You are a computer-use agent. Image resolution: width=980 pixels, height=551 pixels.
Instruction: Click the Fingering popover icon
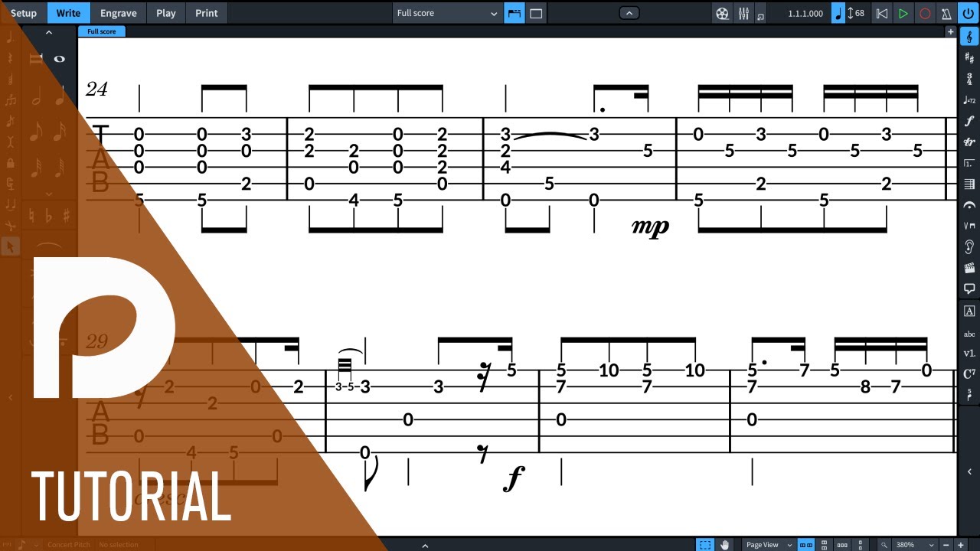coord(969,395)
